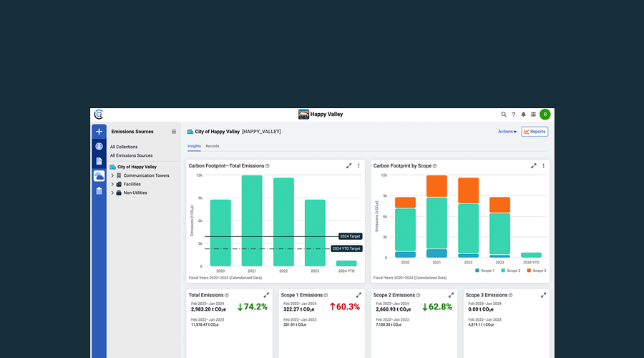Switch to the Records tab
644x358 pixels.
pyautogui.click(x=213, y=146)
